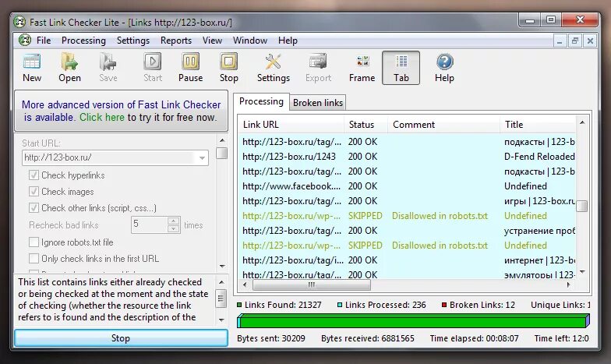Click scroll up arrow of the links table

(x=582, y=123)
